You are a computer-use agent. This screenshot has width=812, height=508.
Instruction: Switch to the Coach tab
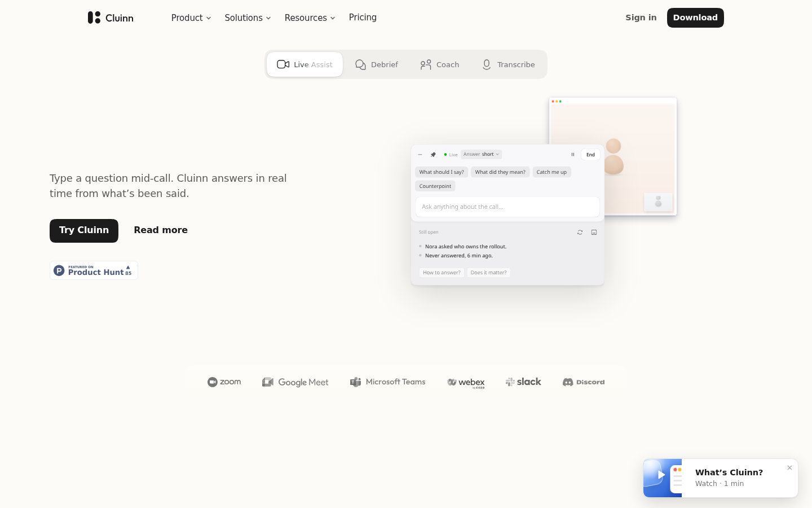(440, 64)
